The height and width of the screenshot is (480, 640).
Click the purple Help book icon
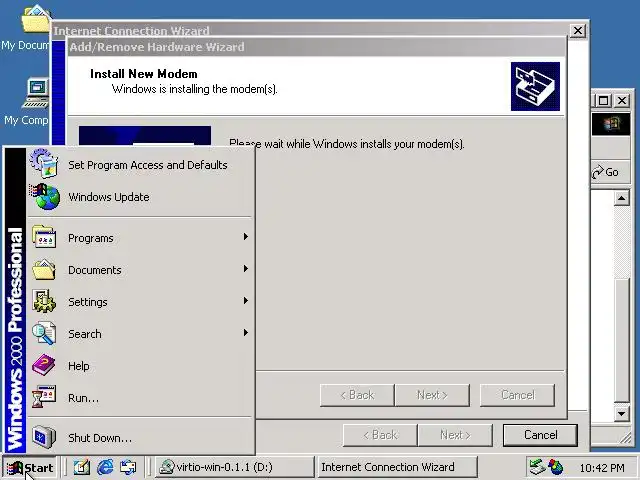click(x=44, y=365)
